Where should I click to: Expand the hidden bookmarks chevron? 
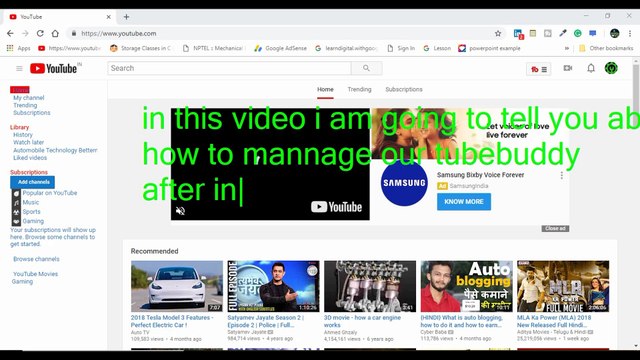point(567,48)
